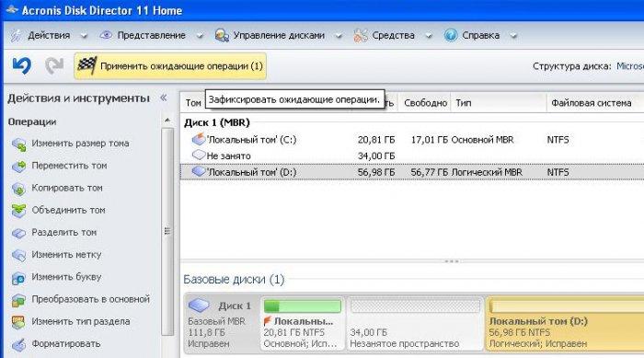Click the Объединить том icon
Viewport: 644px width, 358px height.
coord(19,211)
